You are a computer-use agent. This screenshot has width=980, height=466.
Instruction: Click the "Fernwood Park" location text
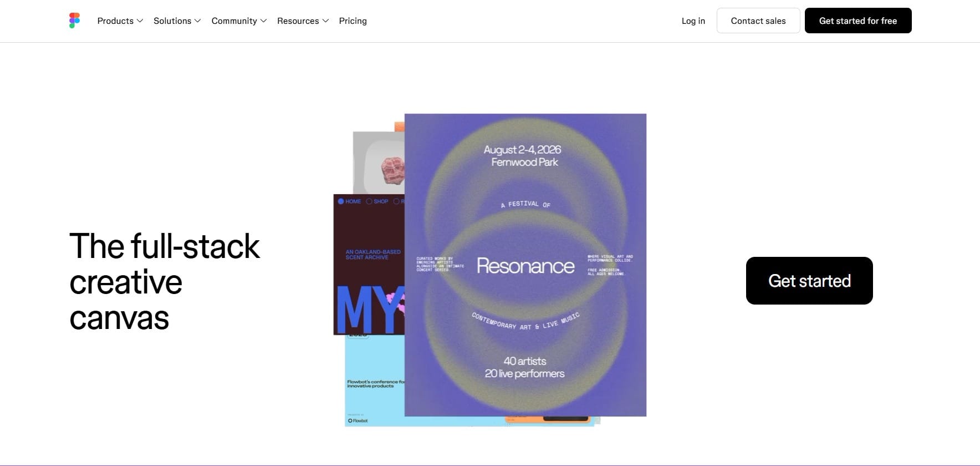[x=524, y=162]
